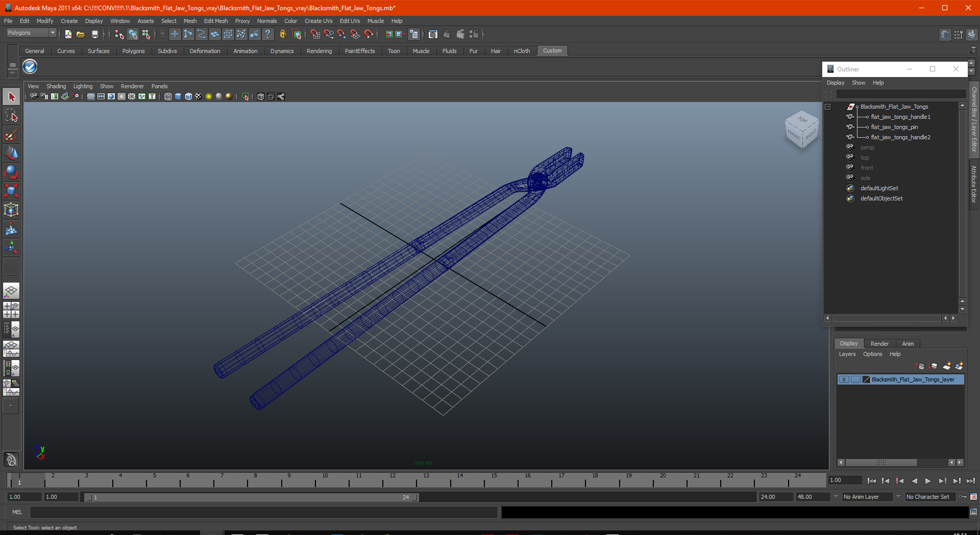Click the Save Scene disk icon

point(94,34)
